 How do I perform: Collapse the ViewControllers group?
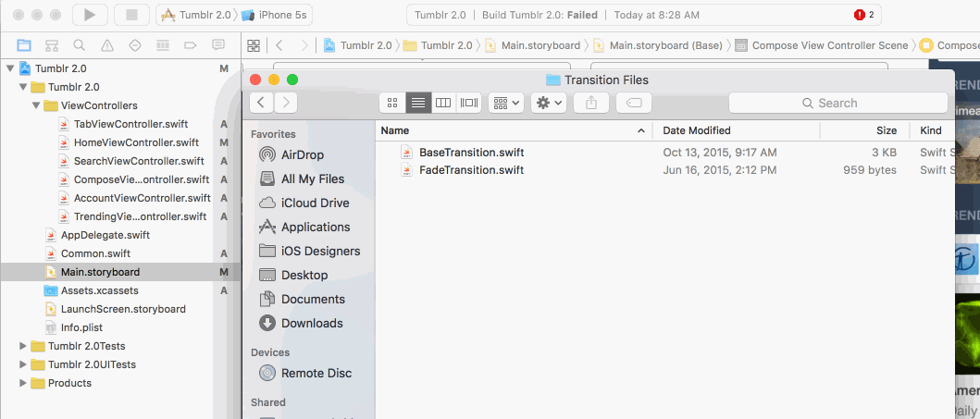pyautogui.click(x=35, y=105)
